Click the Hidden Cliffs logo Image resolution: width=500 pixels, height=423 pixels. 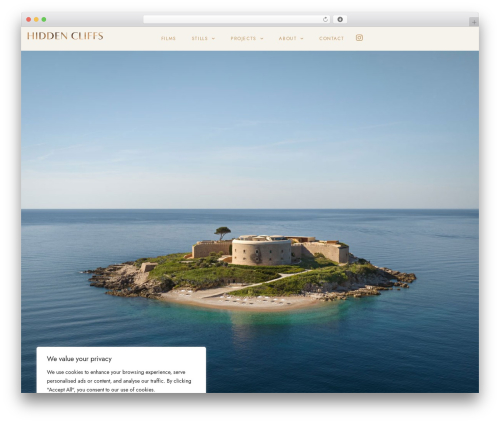[x=65, y=36]
